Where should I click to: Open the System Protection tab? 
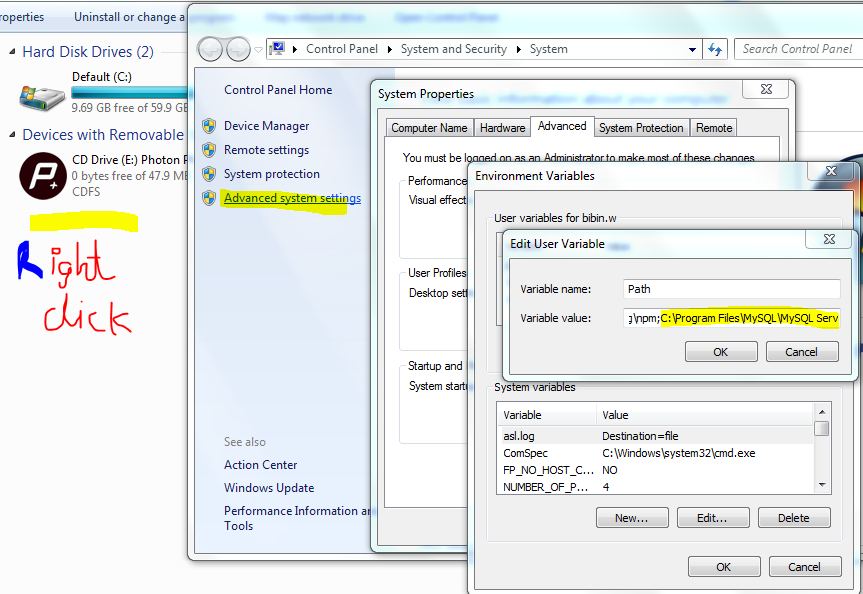coord(641,128)
